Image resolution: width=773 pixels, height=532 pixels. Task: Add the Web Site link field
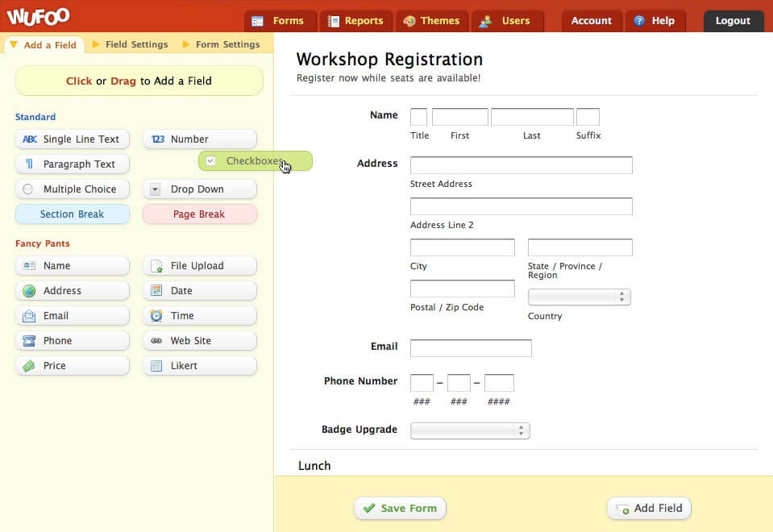point(199,341)
